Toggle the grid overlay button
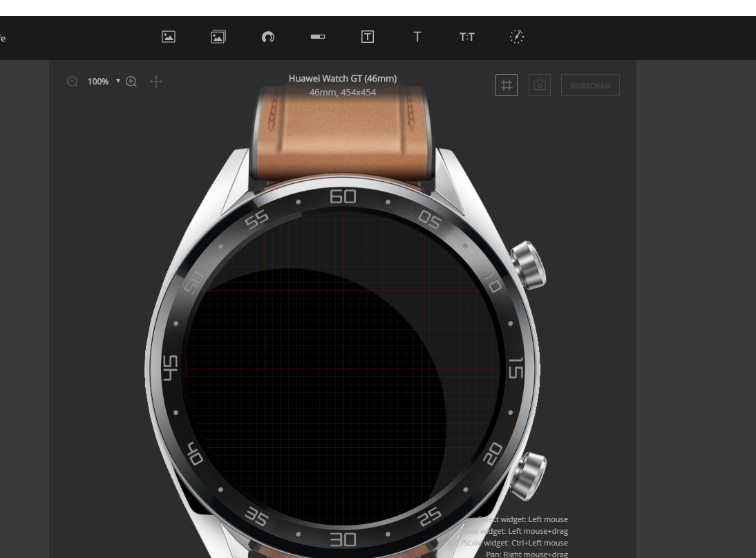Viewport: 756px width, 558px height. click(507, 85)
